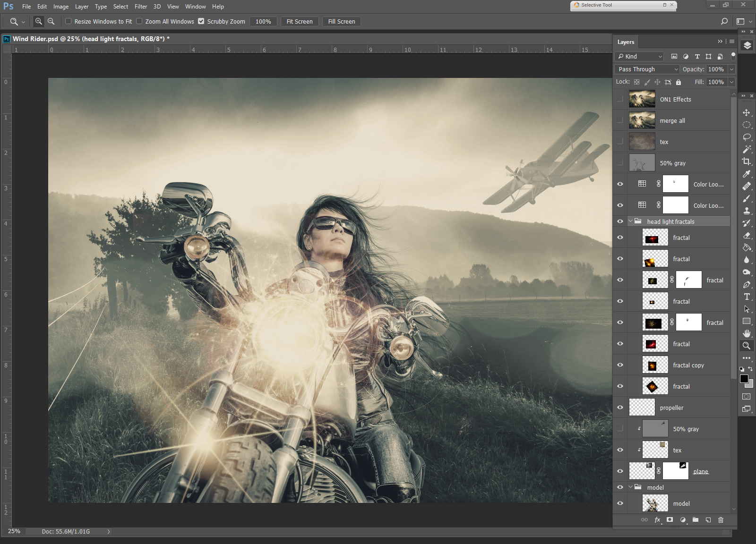This screenshot has width=756, height=544.
Task: Uncheck the Scrubby Zoom option
Action: pos(201,21)
